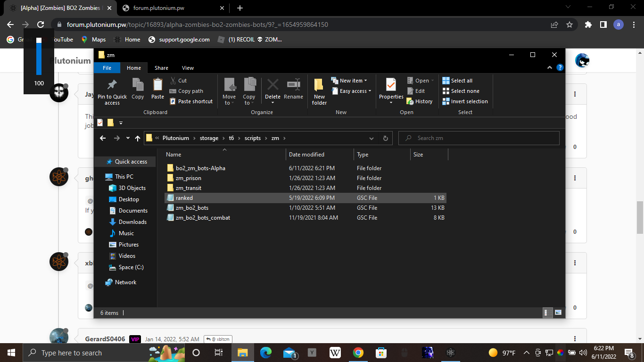Click Copy path in the ribbon

tap(186, 91)
